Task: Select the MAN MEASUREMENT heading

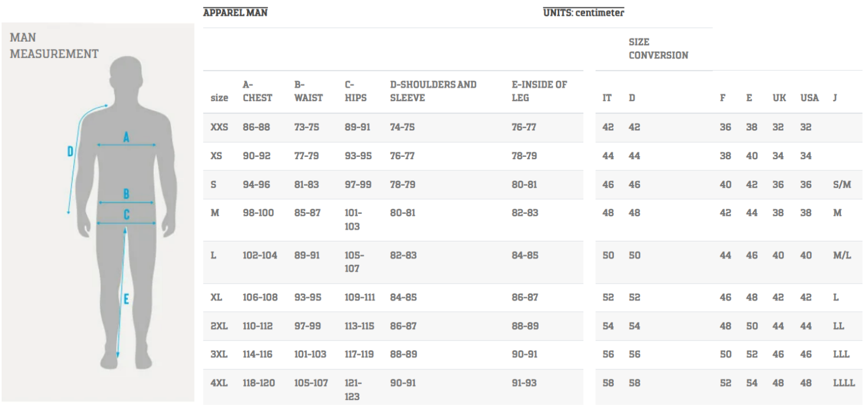Action: (54, 46)
